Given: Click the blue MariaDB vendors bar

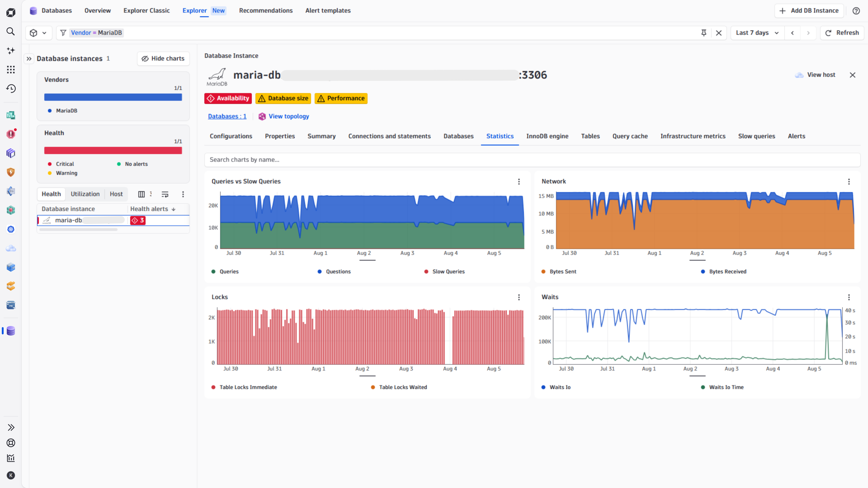Looking at the screenshot, I should (113, 97).
